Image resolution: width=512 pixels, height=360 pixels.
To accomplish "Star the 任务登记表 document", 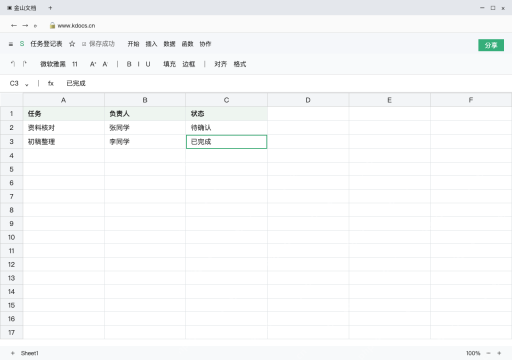I will point(72,44).
